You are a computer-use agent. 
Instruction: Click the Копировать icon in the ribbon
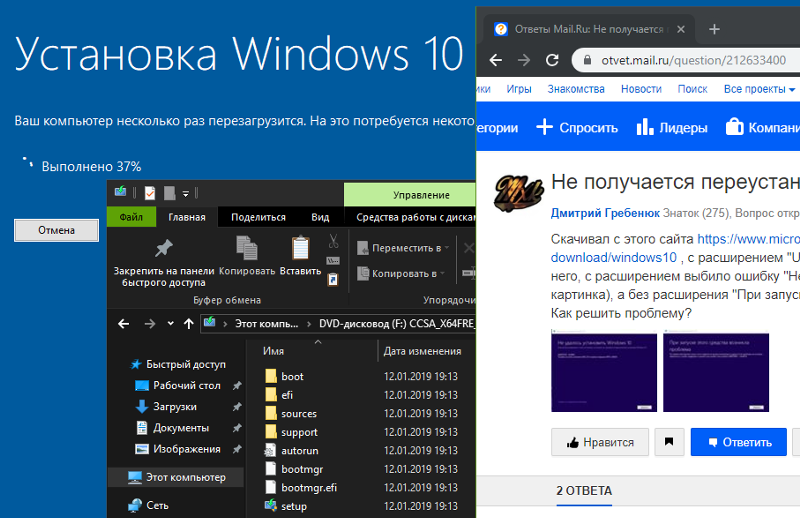click(247, 248)
